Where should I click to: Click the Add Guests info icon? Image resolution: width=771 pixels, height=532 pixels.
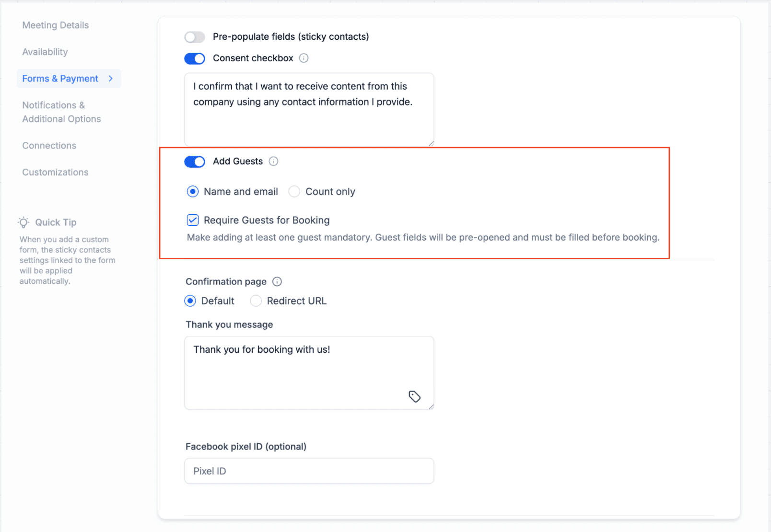273,161
